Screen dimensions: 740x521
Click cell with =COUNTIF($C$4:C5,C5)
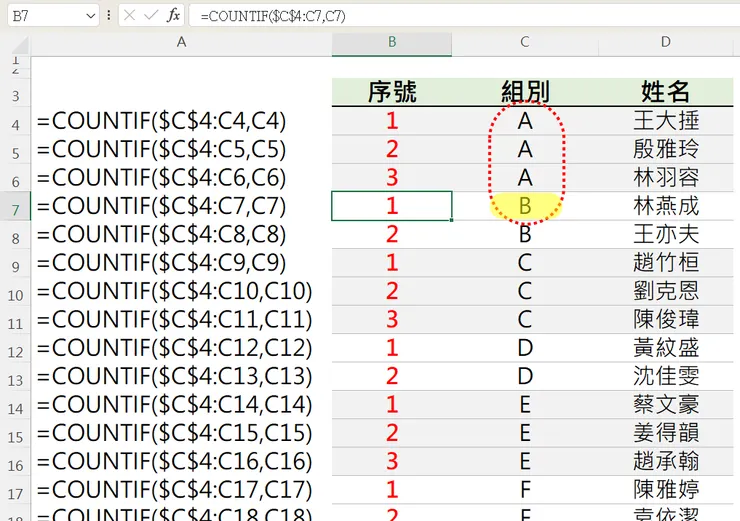coord(181,150)
